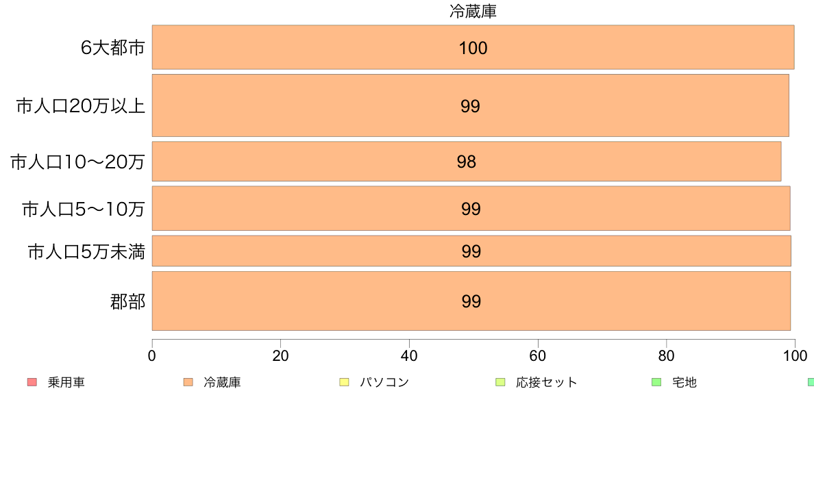Click the 6大都市 bar showing 100
This screenshot has width=814, height=504.
(473, 47)
